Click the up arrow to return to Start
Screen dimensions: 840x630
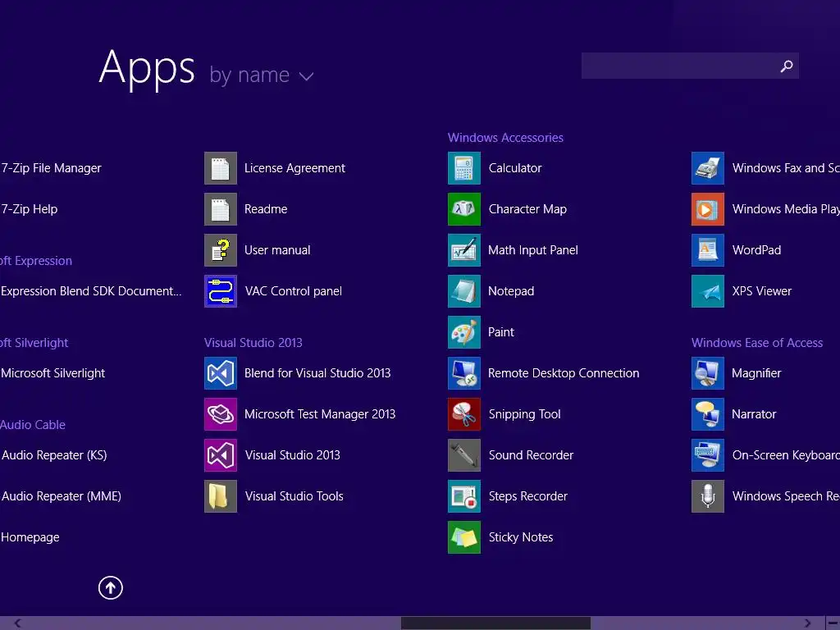111,587
